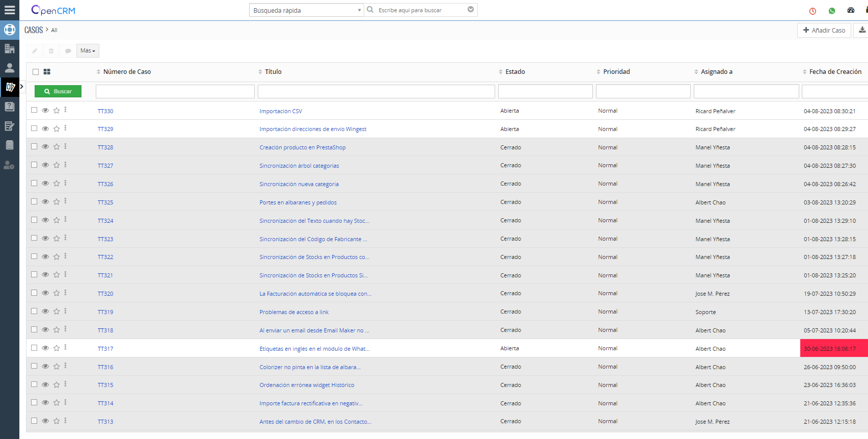Open the organizations building sidebar icon

(10, 48)
